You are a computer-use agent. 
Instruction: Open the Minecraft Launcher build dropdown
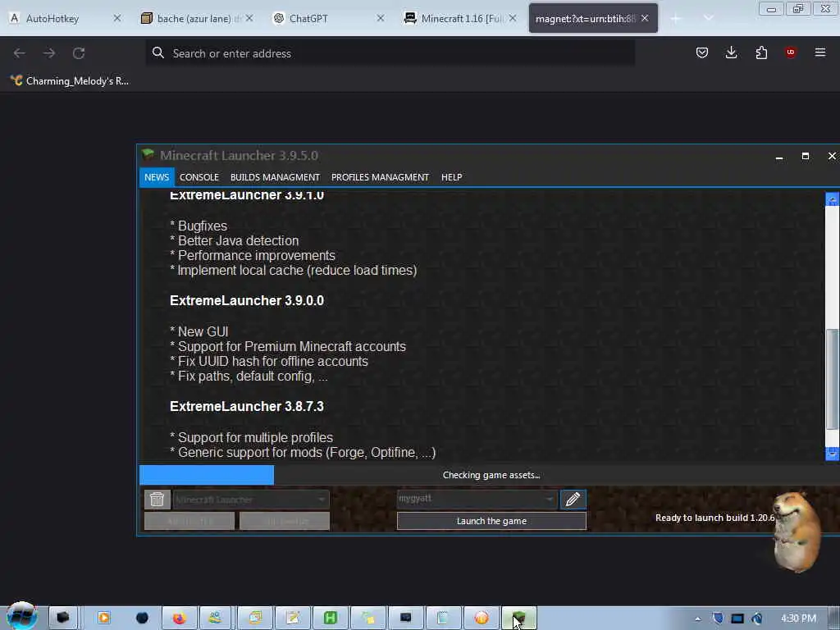pyautogui.click(x=251, y=500)
